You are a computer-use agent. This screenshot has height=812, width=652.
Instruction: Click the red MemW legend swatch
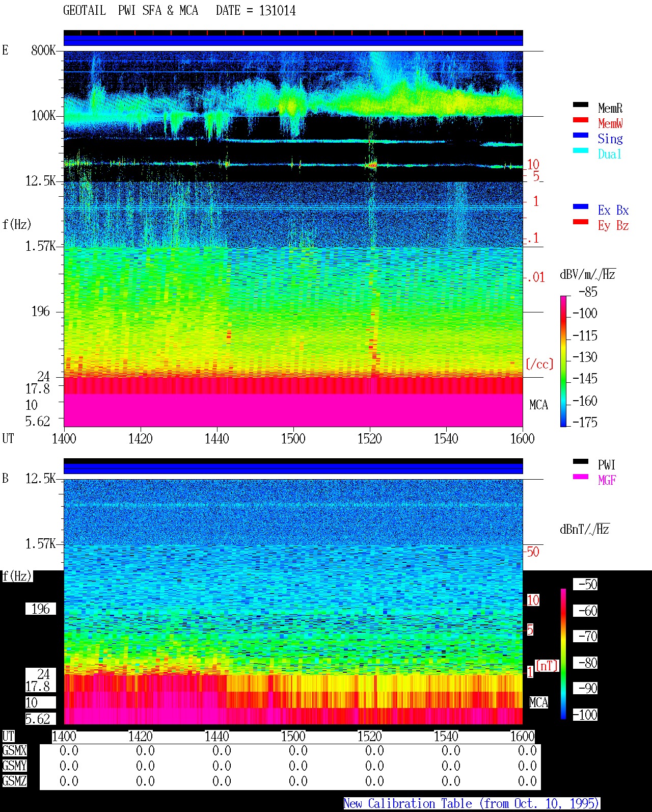point(581,120)
